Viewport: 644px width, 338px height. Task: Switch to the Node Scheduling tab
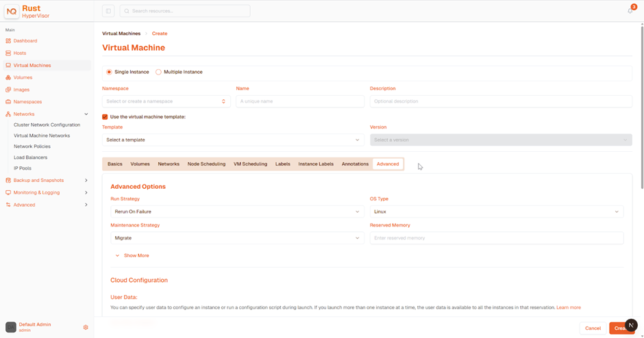click(206, 164)
